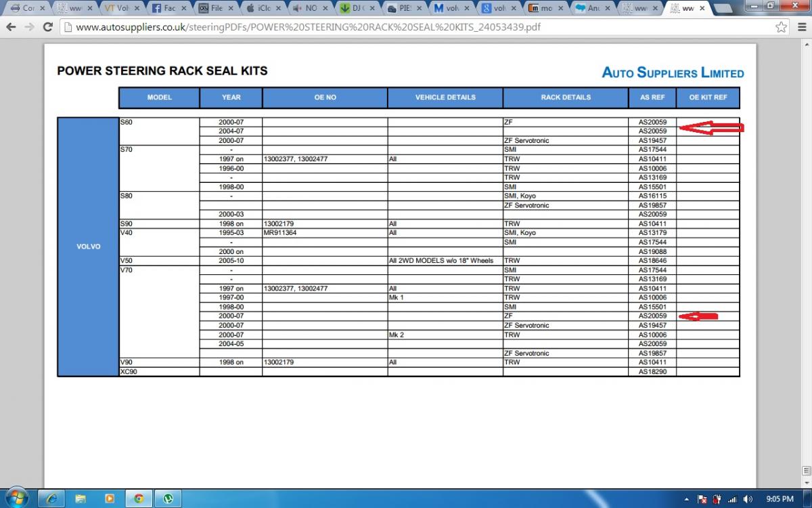The image size is (812, 508).
Task: Click the AS13179 reference
Action: (652, 233)
